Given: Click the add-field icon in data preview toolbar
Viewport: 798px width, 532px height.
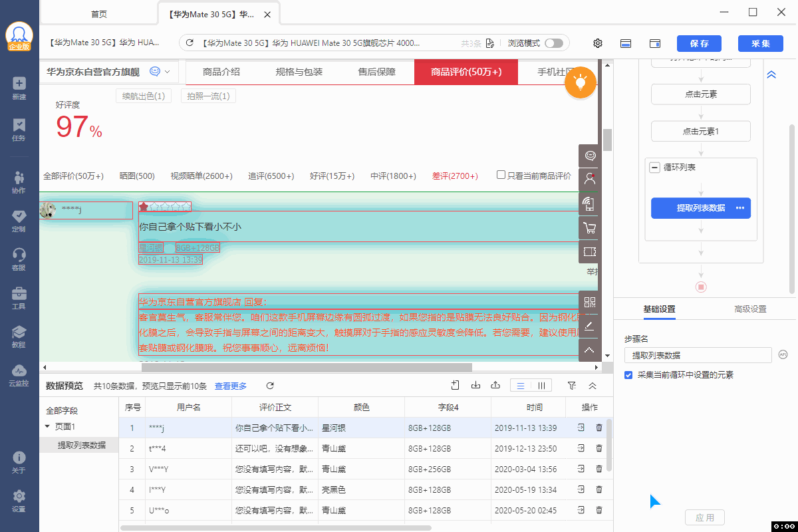Looking at the screenshot, I should (456, 385).
